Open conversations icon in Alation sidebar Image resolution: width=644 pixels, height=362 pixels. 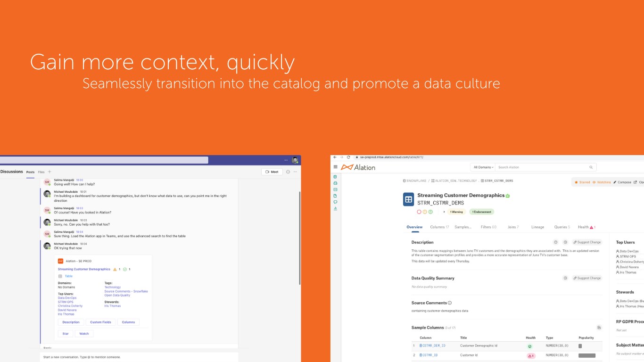[335, 202]
